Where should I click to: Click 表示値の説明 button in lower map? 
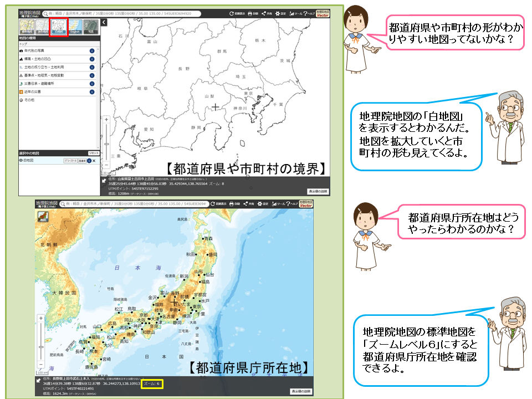301,391
